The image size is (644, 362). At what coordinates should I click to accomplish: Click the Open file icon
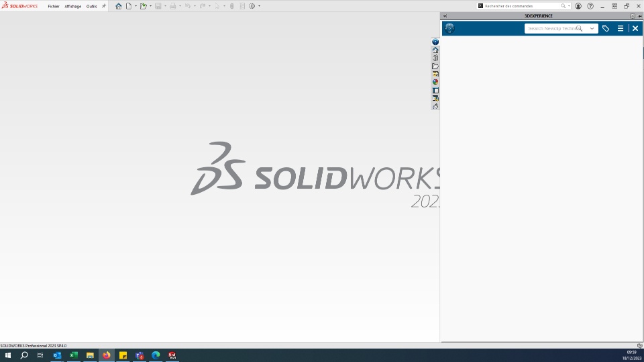pos(144,6)
